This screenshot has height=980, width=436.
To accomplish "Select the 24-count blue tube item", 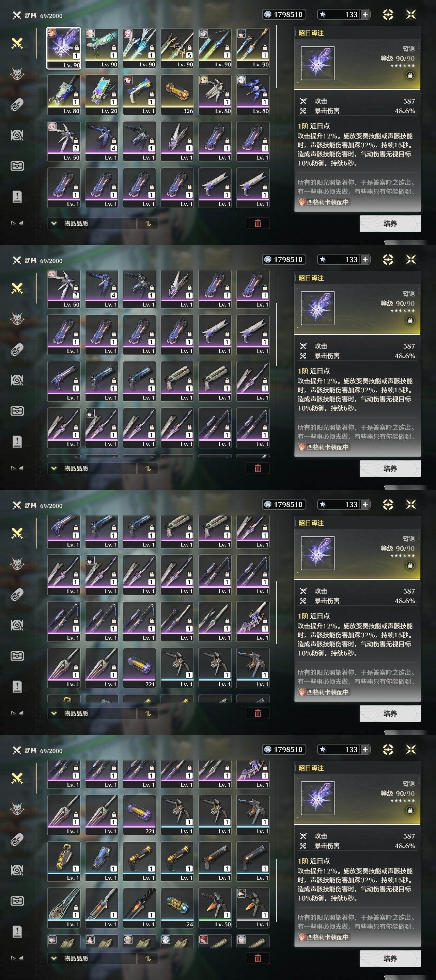I will (177, 908).
